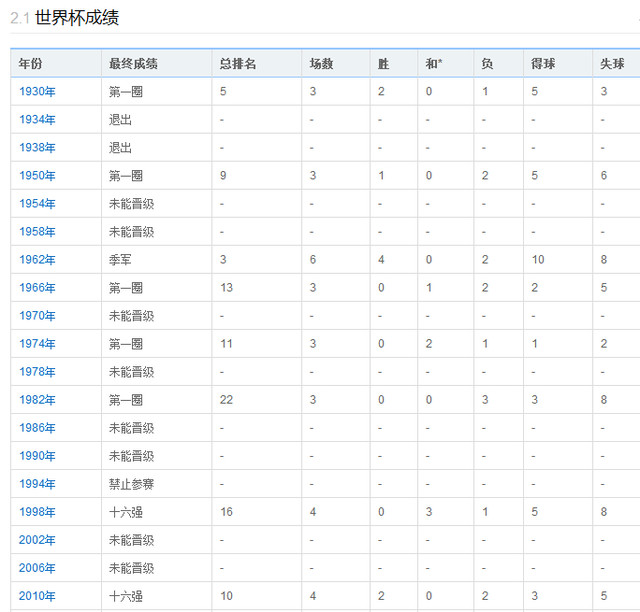Click 第一圈 result in the 1950 row
640x612 pixels.
point(126,176)
